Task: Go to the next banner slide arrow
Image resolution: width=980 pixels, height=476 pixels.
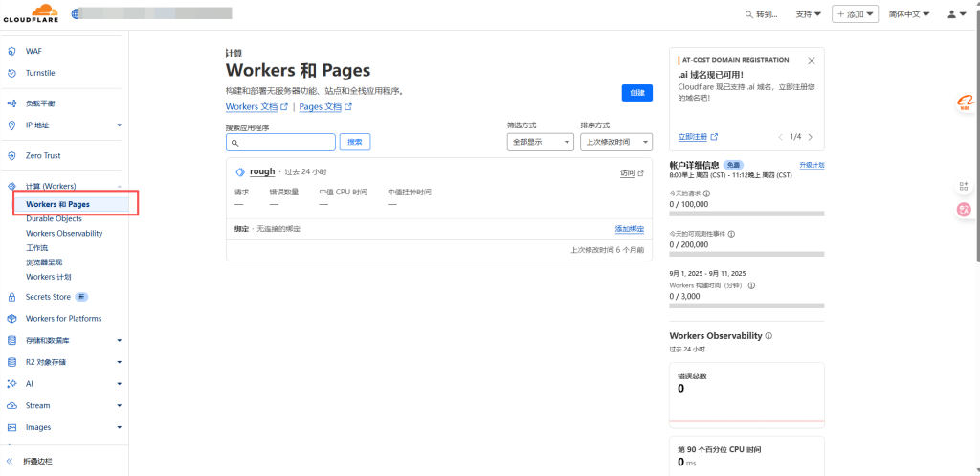Action: coord(811,137)
